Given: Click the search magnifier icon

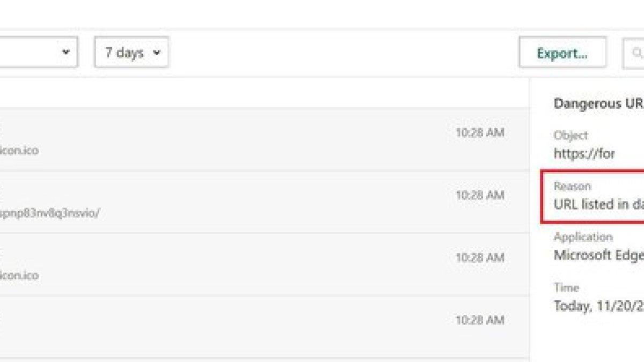Looking at the screenshot, I should click(637, 53).
